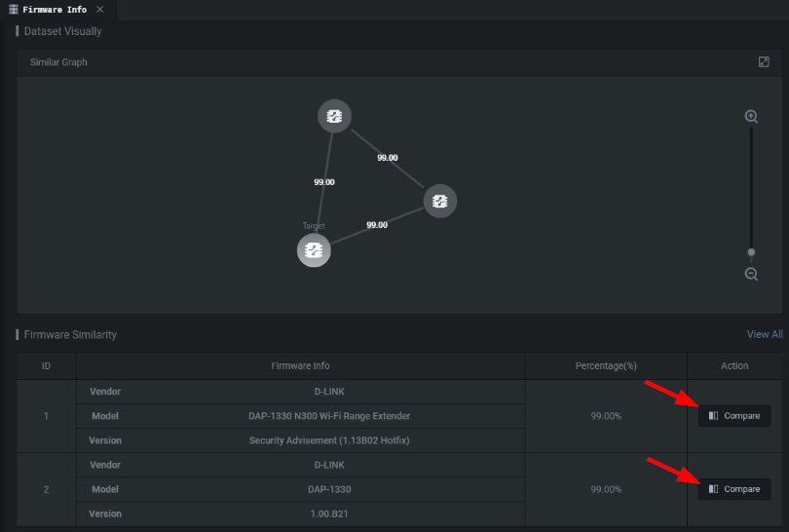Image resolution: width=789 pixels, height=532 pixels.
Task: Select the Target firmware node
Action: (x=314, y=250)
